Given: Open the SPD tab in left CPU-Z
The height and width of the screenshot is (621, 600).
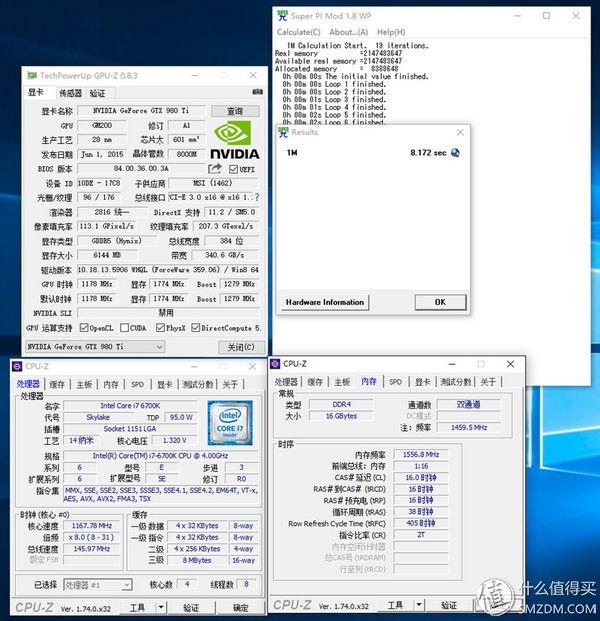Looking at the screenshot, I should click(137, 384).
